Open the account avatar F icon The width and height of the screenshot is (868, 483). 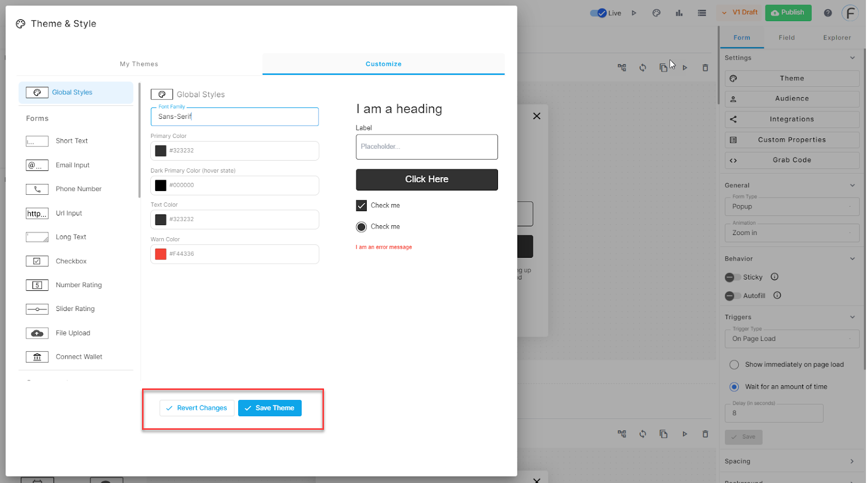point(850,13)
